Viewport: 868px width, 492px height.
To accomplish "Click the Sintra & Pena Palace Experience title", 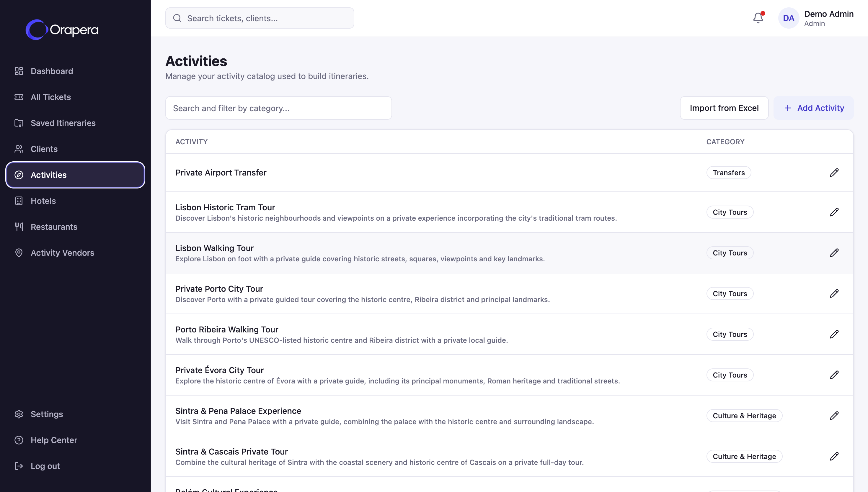I will pyautogui.click(x=238, y=411).
